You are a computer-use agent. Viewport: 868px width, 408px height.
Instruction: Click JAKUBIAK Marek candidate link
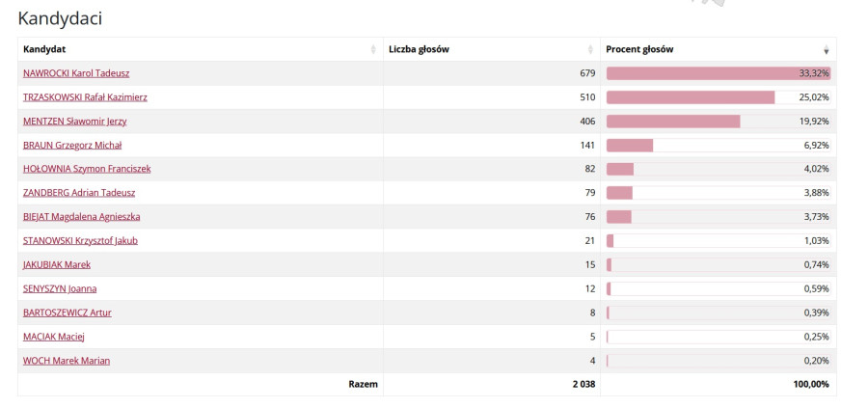pos(57,265)
